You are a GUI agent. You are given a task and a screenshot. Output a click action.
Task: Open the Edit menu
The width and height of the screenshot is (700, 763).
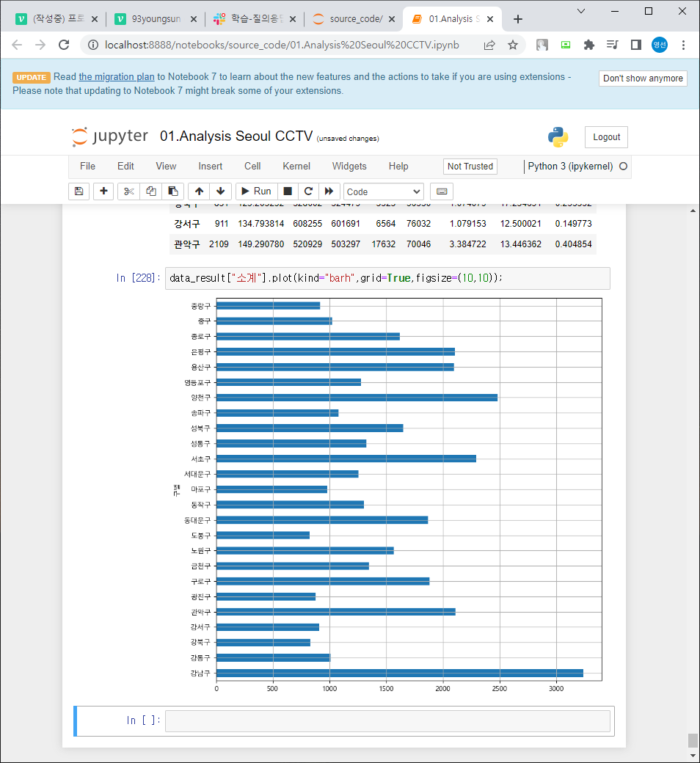[125, 167]
